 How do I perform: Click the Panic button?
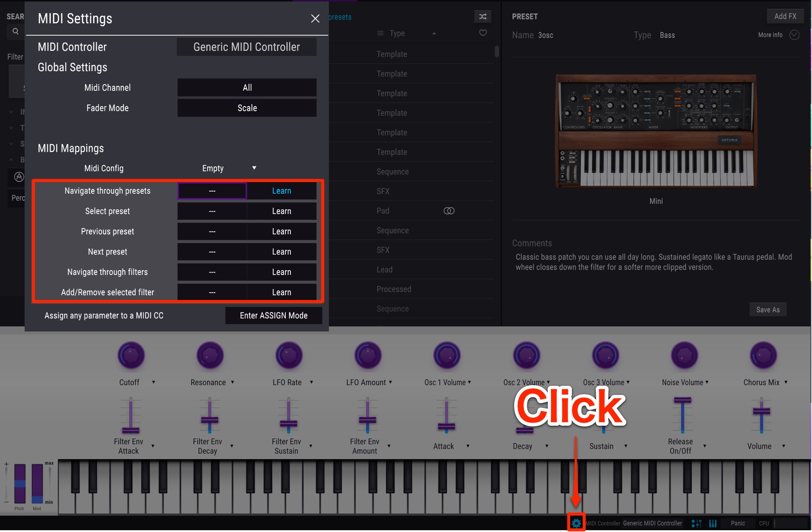click(x=738, y=524)
